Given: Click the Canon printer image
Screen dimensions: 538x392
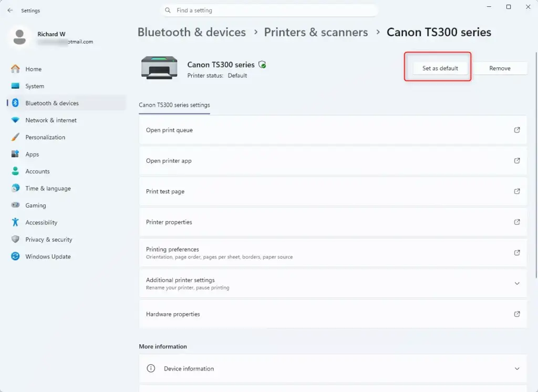Looking at the screenshot, I should tap(159, 68).
